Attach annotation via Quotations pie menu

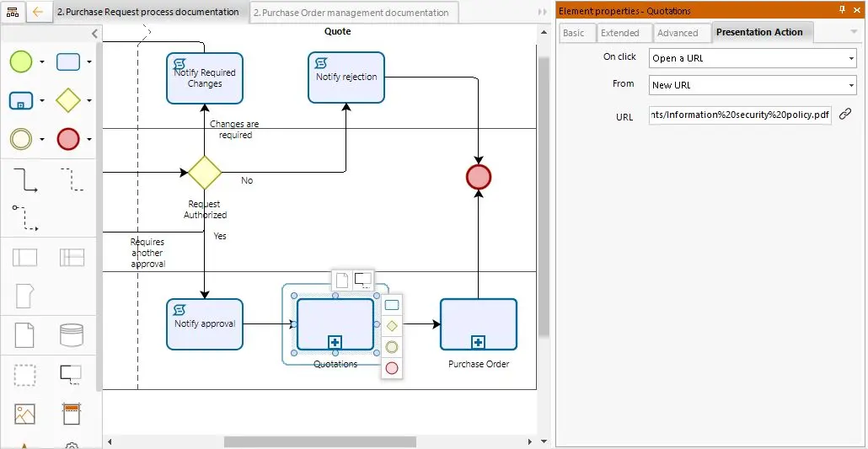click(x=362, y=280)
